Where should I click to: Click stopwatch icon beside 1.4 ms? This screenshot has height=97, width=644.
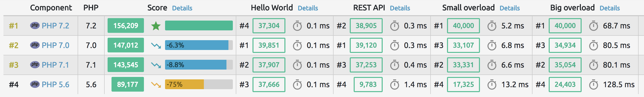pos(394,85)
